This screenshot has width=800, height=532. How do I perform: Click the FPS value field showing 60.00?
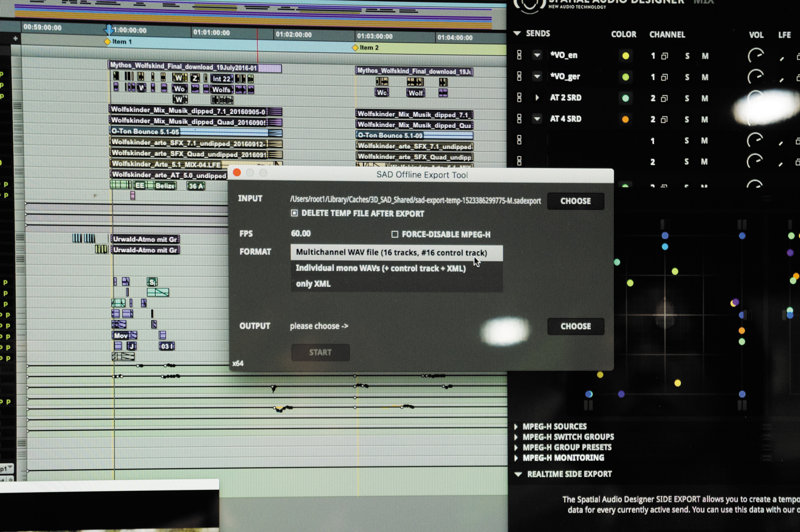click(x=301, y=233)
